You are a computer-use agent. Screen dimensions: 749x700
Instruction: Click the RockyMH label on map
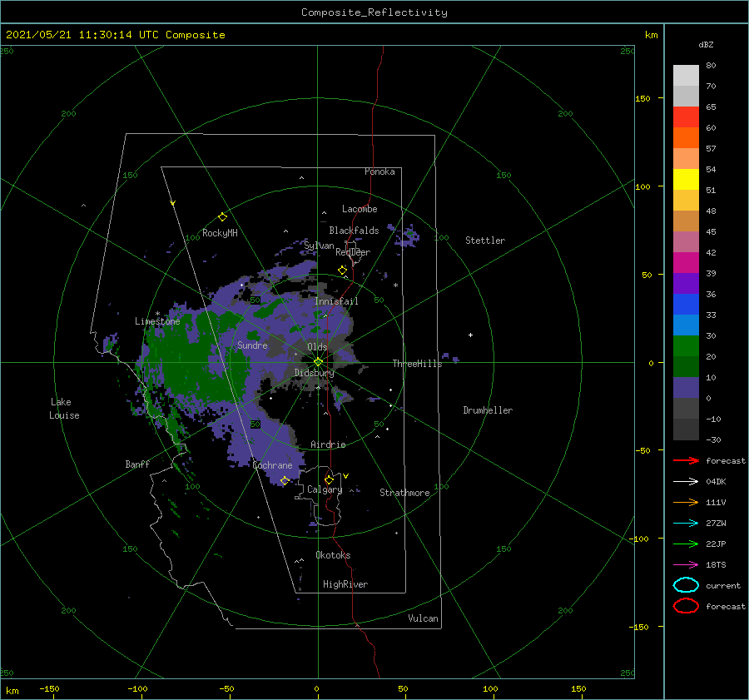pos(220,233)
